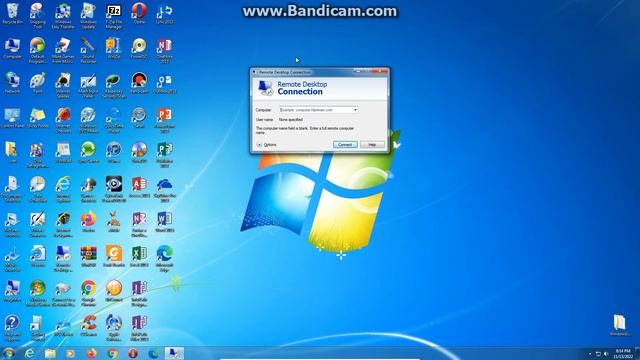Select the Control Panel desktop icon
The image size is (640, 360).
point(12,118)
